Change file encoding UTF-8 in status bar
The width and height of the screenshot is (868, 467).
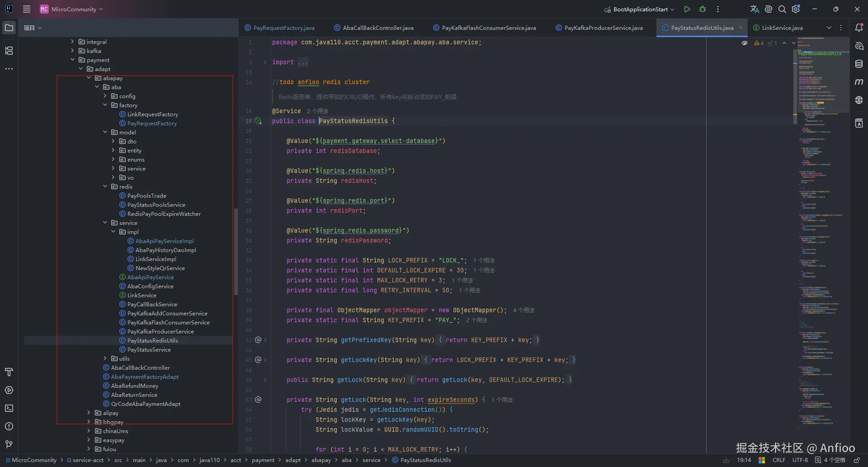pos(800,460)
